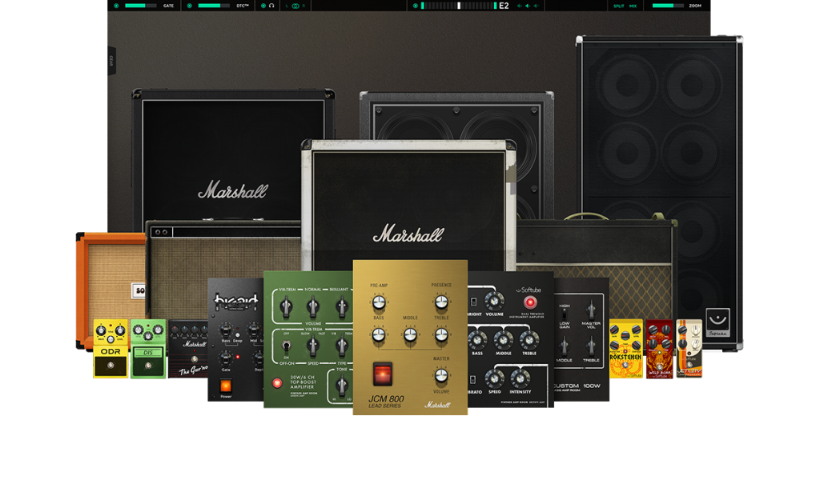Screen dimensions: 820x504
Task: Click the Deep button on Friedman amp
Action: [237, 334]
